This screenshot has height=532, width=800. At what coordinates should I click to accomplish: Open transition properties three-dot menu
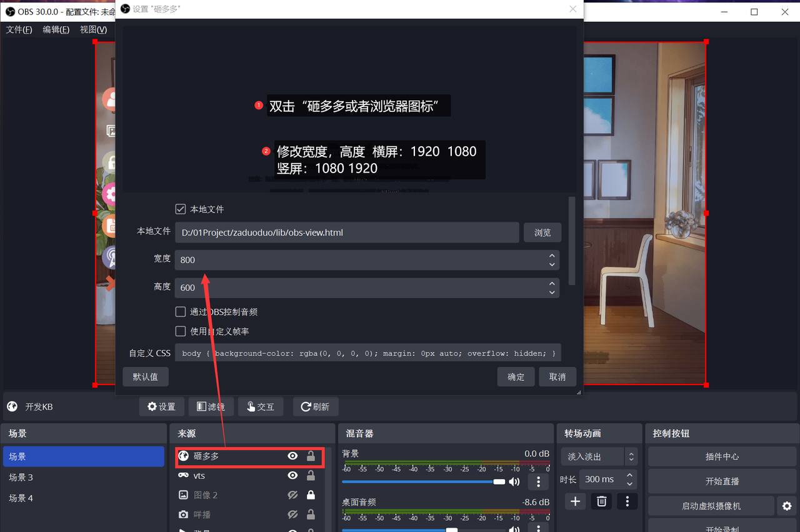(x=627, y=501)
